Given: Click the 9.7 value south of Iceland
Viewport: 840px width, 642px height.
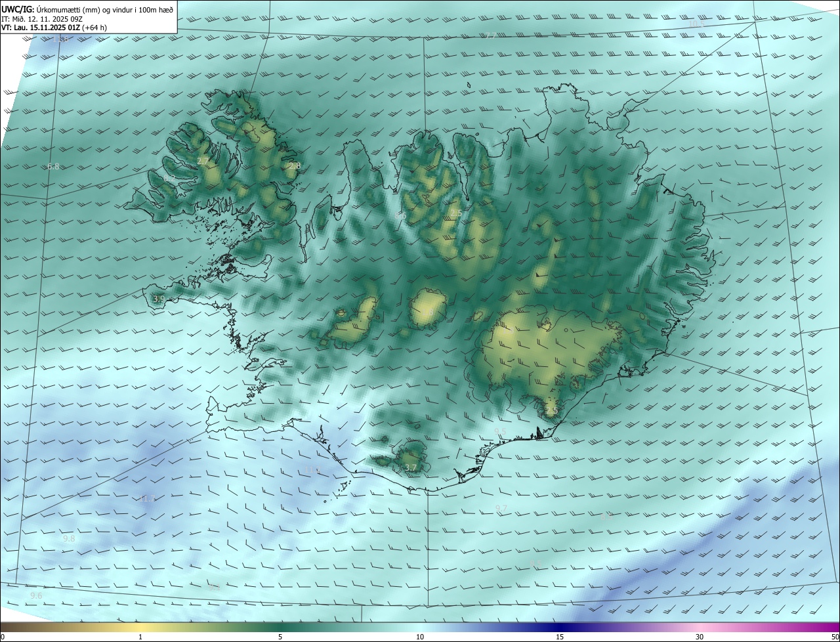Looking at the screenshot, I should pos(501,509).
